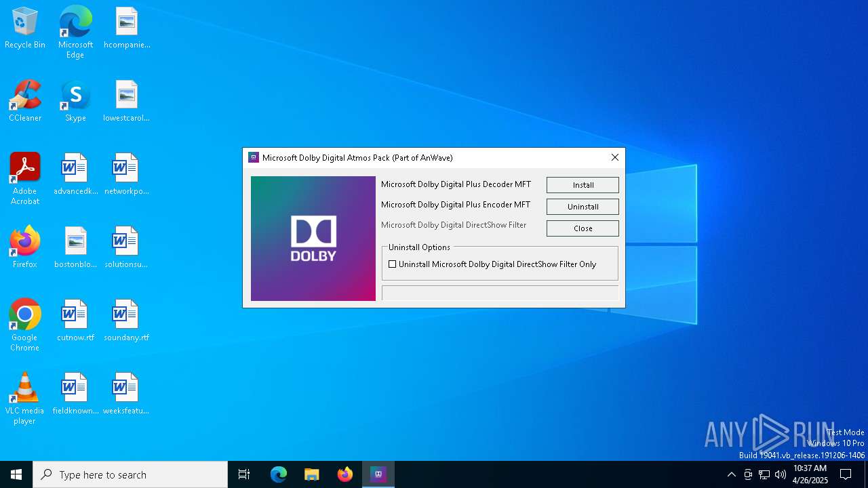Open Adobe Acrobat desktop shortcut
The width and height of the screenshot is (868, 488).
click(25, 179)
